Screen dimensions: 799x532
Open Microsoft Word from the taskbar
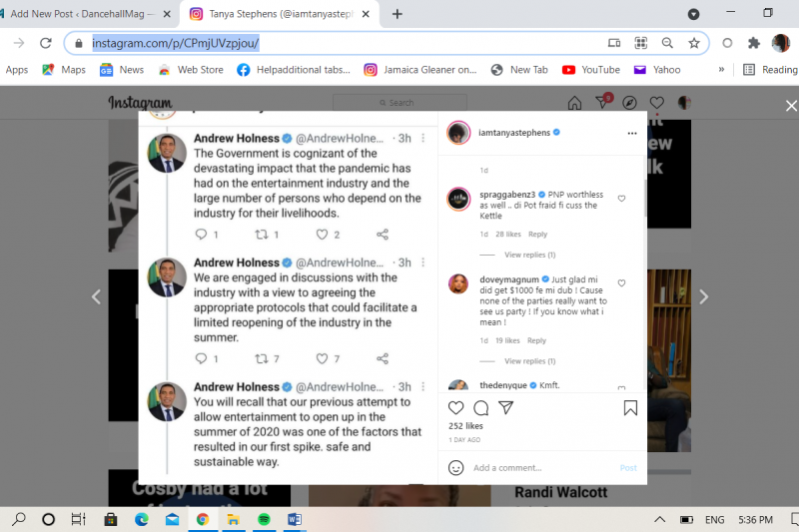click(295, 520)
